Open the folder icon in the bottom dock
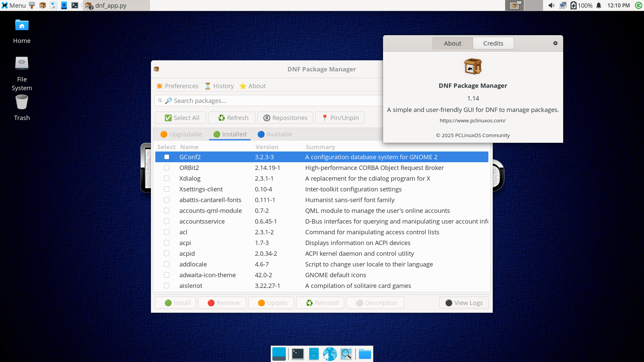This screenshot has height=362, width=644. click(365, 354)
